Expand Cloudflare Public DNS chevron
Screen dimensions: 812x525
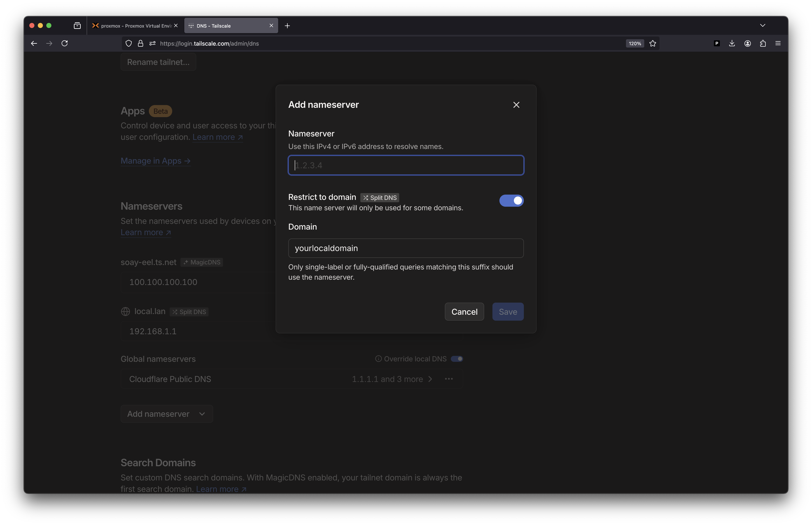(x=430, y=379)
